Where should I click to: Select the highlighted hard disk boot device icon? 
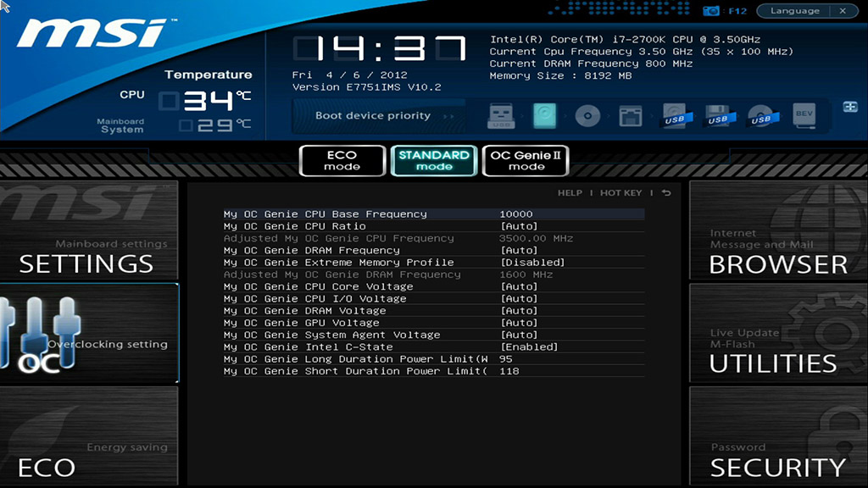point(544,116)
